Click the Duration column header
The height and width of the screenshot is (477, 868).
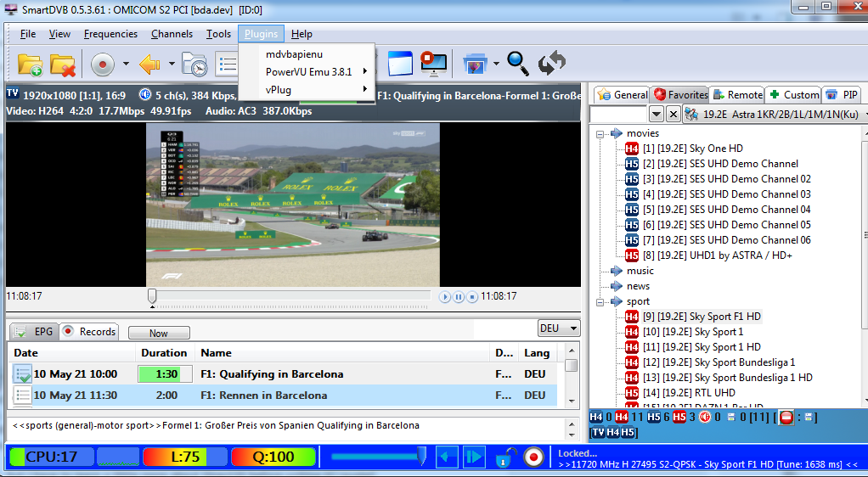[x=164, y=353]
